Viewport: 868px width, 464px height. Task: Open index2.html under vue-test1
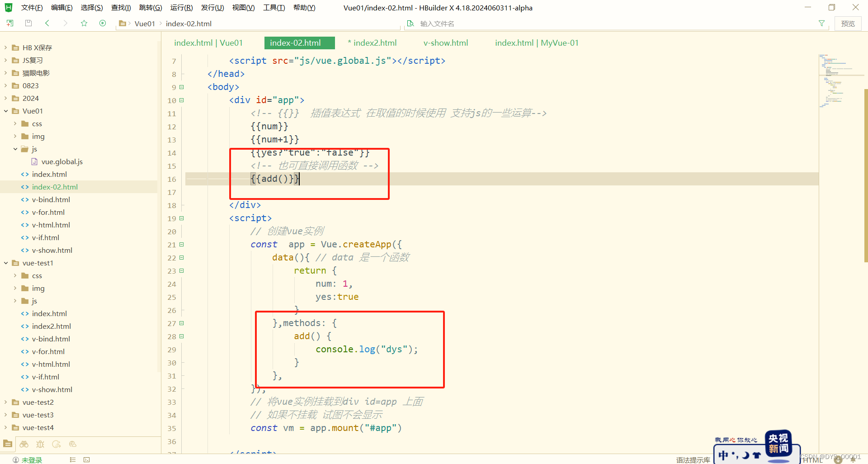click(x=51, y=326)
